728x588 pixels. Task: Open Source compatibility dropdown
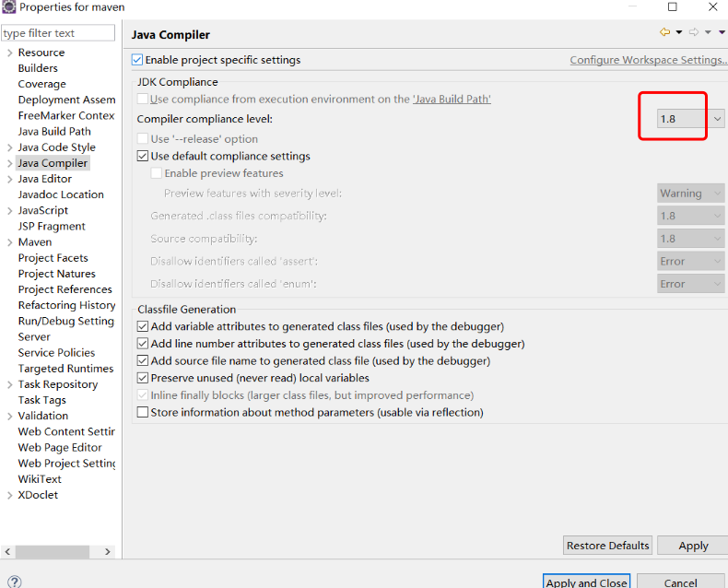point(691,239)
